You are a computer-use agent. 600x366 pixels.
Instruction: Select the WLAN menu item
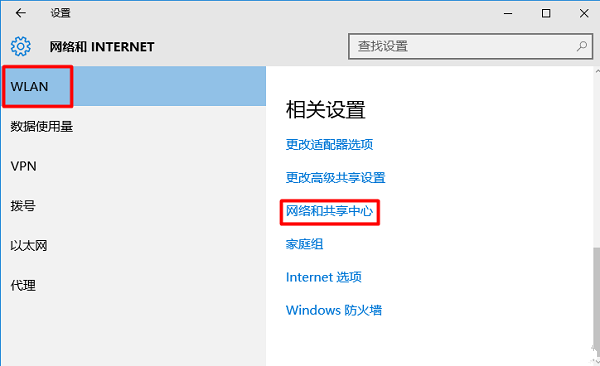point(133,86)
